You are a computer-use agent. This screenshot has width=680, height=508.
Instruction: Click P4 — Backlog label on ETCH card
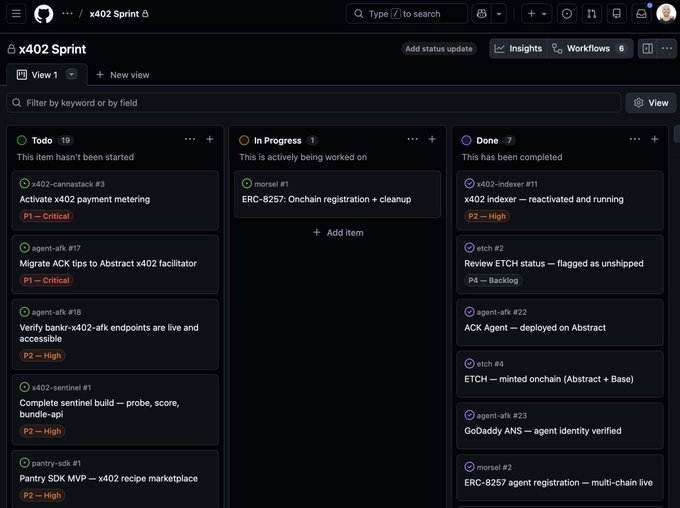point(493,280)
